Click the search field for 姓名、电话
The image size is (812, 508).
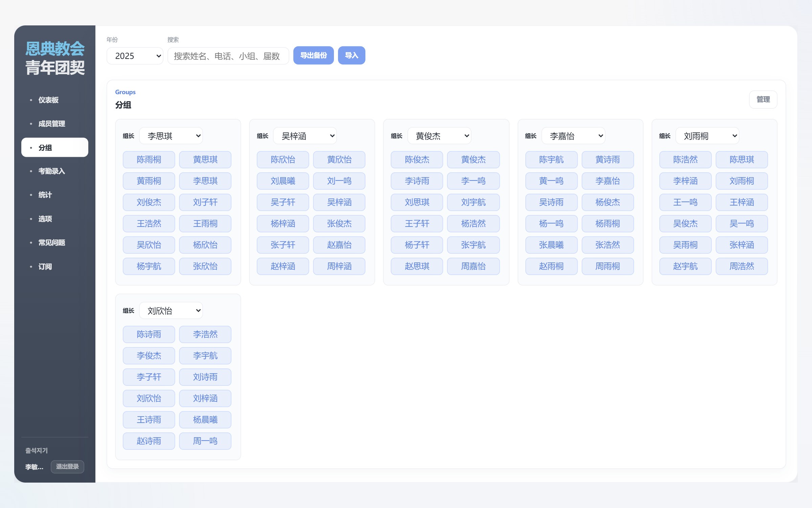pos(228,56)
